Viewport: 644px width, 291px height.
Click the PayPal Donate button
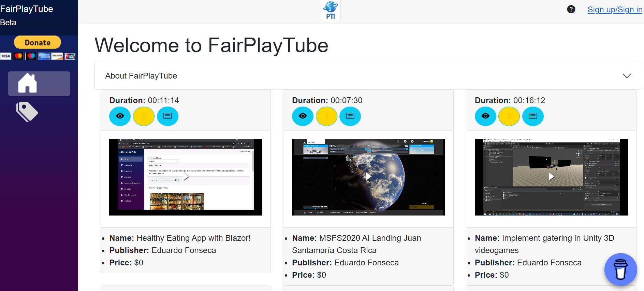point(38,43)
